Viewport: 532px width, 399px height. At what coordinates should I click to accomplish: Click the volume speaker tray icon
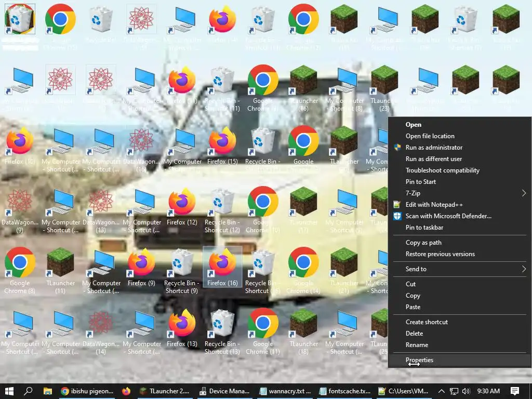point(466,391)
